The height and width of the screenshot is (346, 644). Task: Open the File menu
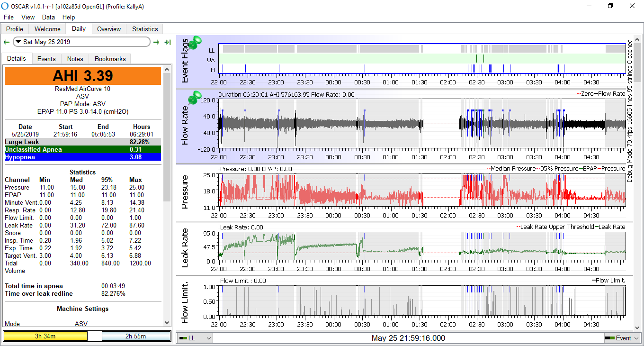tap(9, 17)
